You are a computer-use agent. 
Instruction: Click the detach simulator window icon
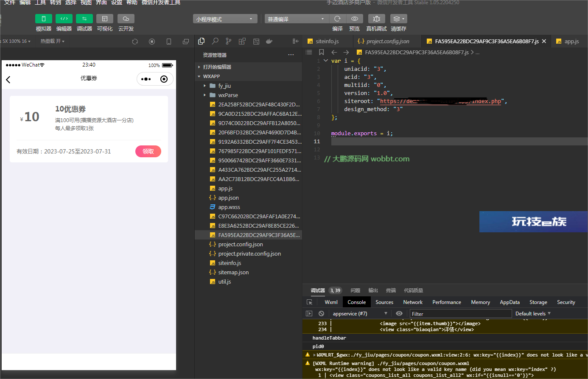coord(185,42)
